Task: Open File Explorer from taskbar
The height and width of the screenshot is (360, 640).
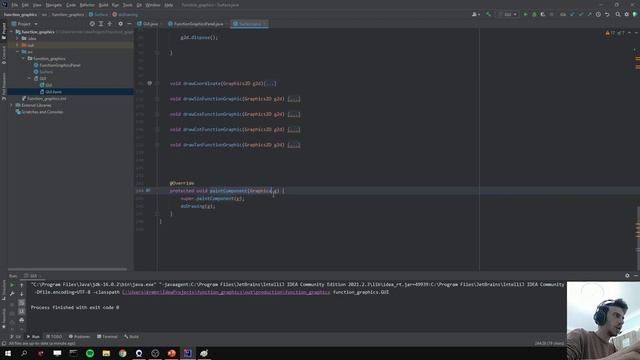Action: 106,353
